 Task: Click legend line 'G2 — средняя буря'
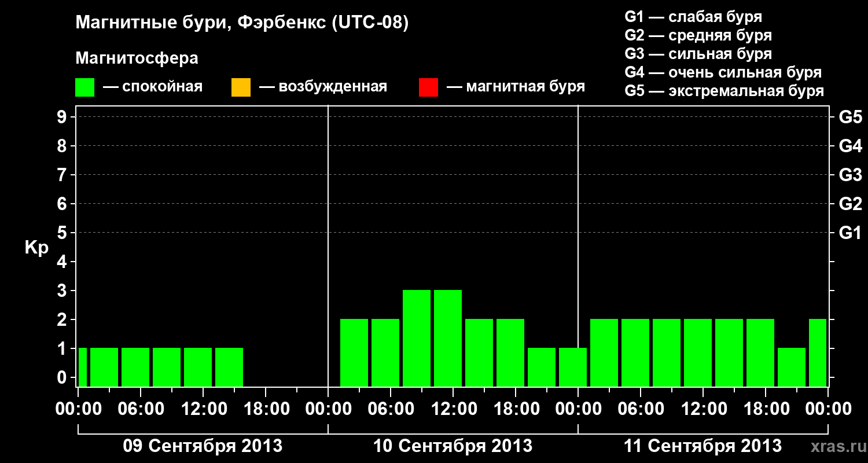pyautogui.click(x=698, y=35)
